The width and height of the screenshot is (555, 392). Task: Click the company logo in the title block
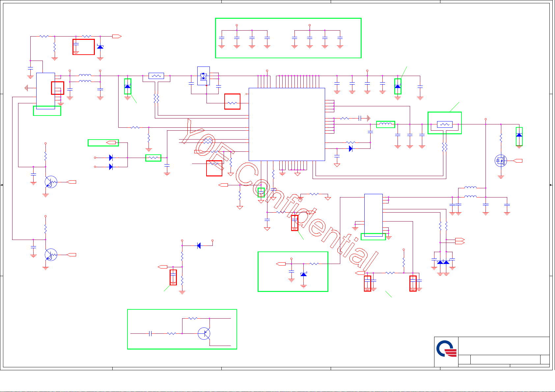(446, 349)
